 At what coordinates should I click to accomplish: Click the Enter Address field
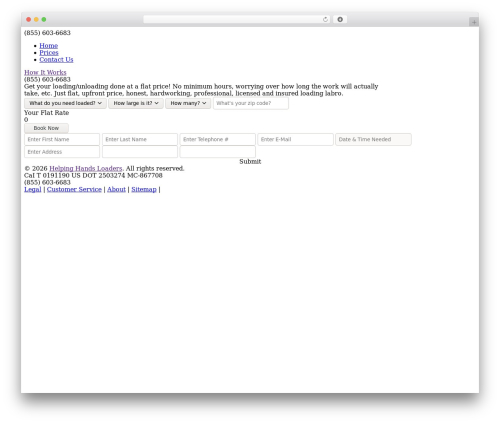(62, 152)
